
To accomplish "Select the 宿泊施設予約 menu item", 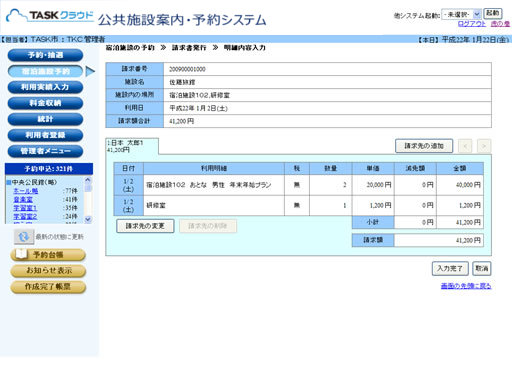I will click(45, 71).
